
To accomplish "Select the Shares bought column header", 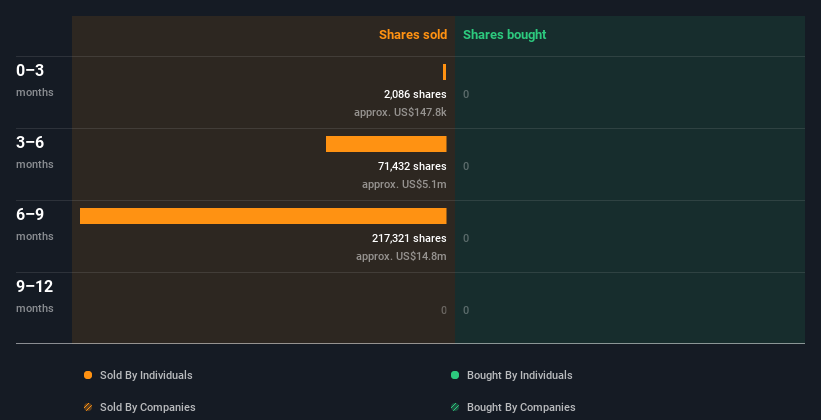I will pos(504,35).
